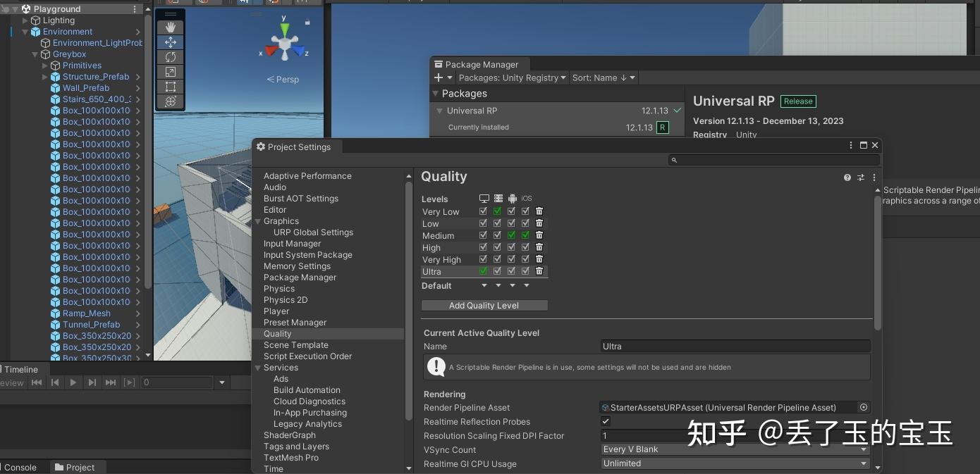Viewport: 980px width, 474px height.
Task: Activate the Move tool
Action: click(x=170, y=42)
